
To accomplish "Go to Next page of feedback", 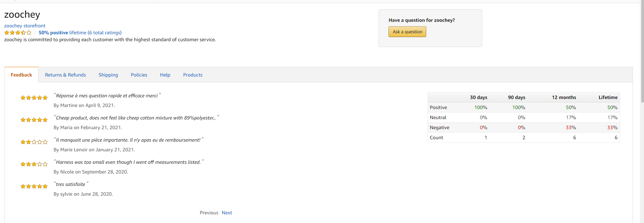I will click(227, 213).
